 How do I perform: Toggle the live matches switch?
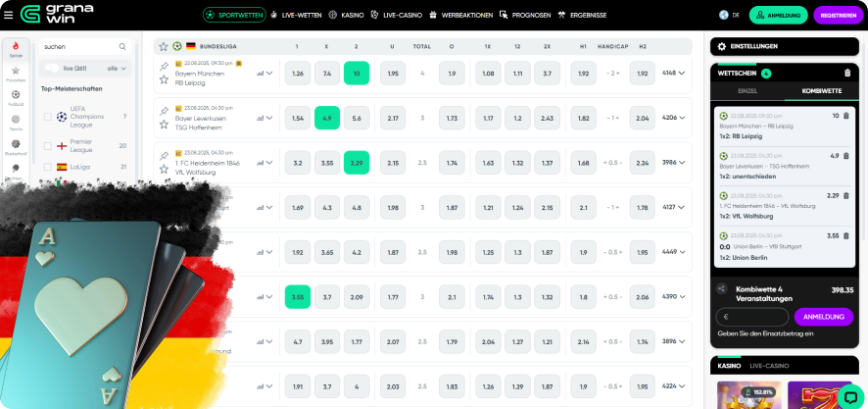(x=51, y=69)
